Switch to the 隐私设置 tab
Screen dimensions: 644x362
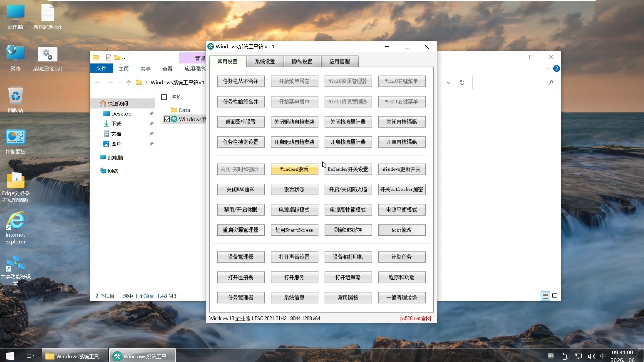302,61
